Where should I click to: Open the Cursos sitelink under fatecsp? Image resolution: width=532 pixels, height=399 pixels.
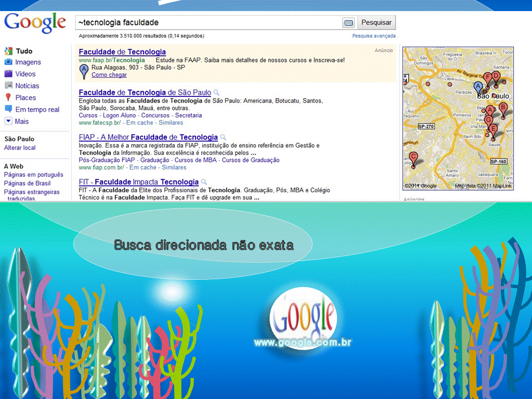(x=88, y=115)
